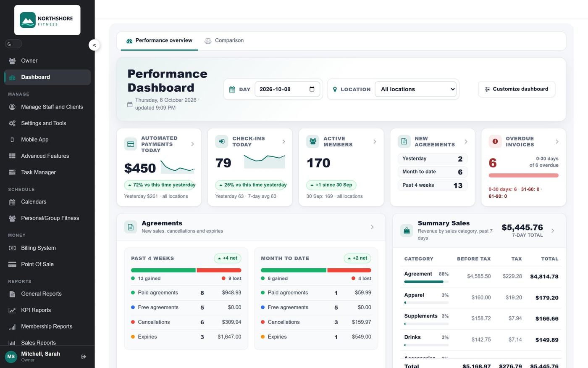
Task: Click the Month to Date +2 net badge
Action: point(357,258)
